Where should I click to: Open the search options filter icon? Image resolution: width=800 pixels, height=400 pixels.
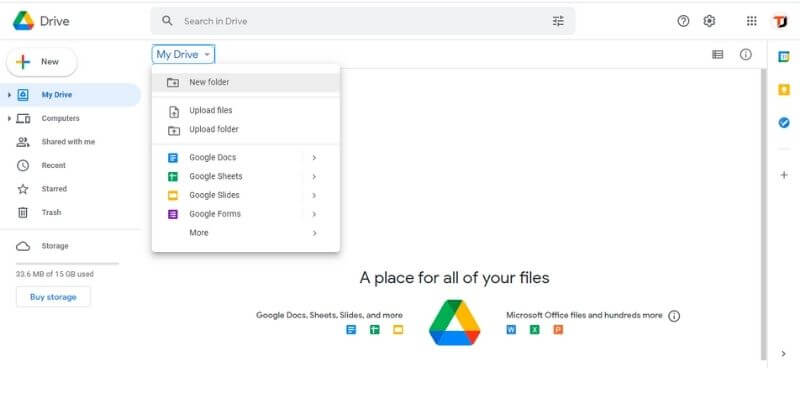[x=558, y=21]
